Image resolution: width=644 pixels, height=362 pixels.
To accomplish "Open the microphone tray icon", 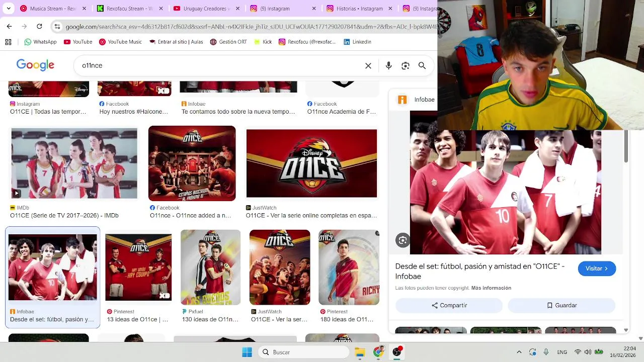I will tap(546, 352).
